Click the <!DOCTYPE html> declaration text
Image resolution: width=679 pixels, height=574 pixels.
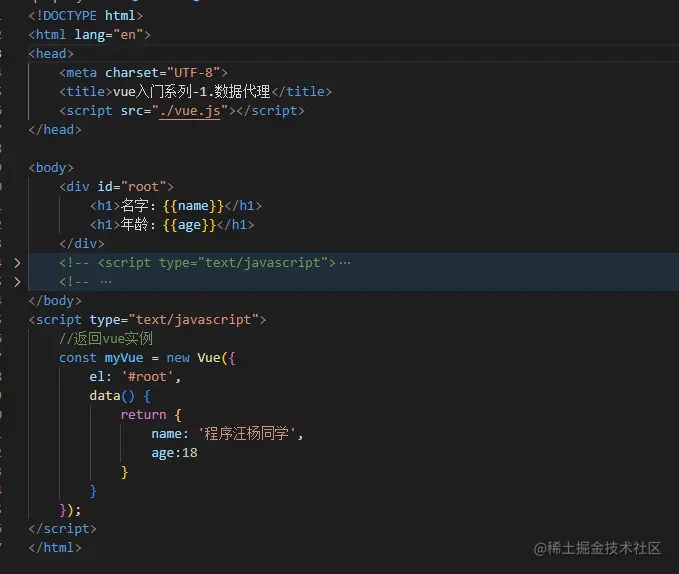85,16
